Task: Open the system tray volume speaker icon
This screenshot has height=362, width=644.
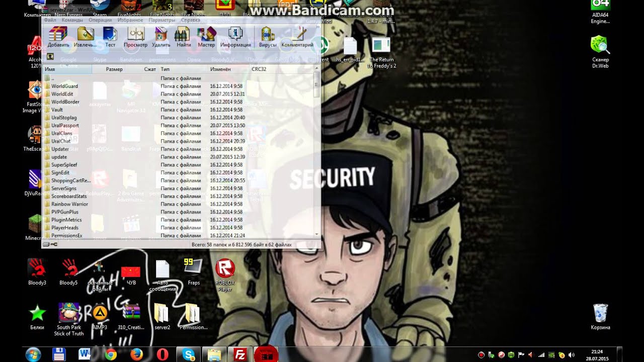Action: click(x=571, y=355)
